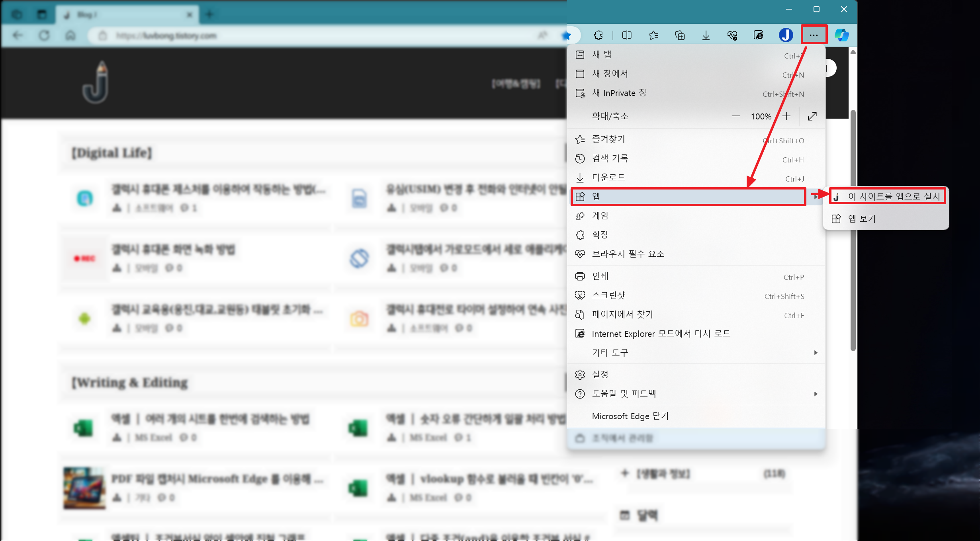
Task: Click the zoom out minus button
Action: 735,116
